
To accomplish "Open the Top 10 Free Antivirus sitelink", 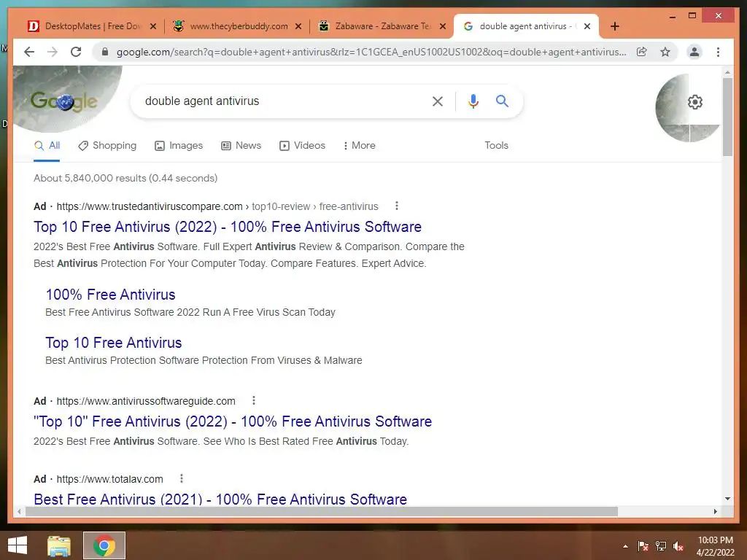I will click(x=113, y=343).
